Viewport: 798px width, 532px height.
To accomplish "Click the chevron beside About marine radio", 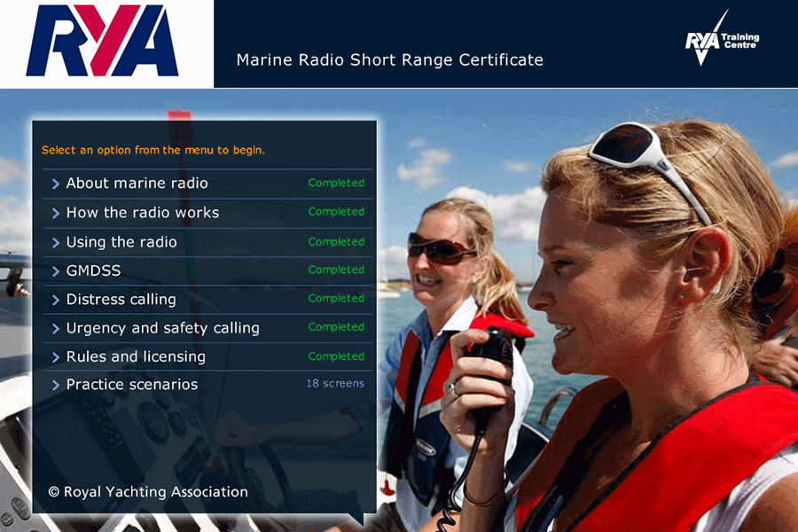I will coord(56,184).
